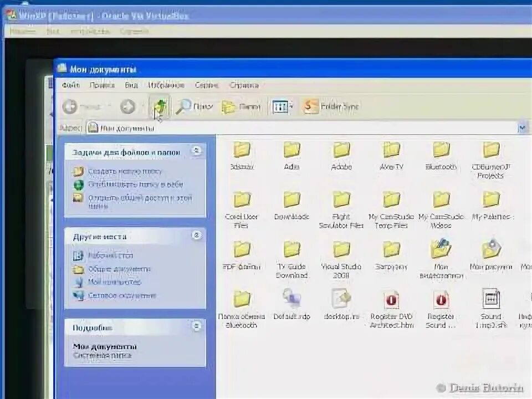The width and height of the screenshot is (532, 399).
Task: Launch Folder Sync from toolbar
Action: [330, 106]
